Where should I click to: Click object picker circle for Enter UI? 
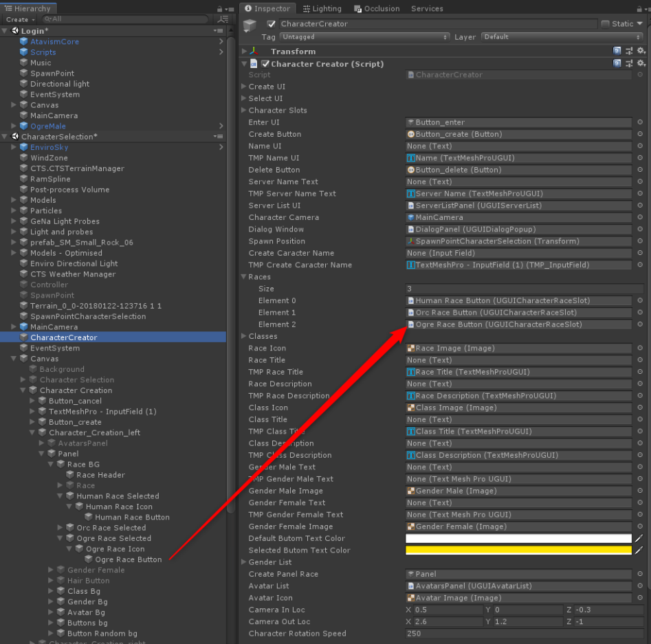(x=640, y=122)
